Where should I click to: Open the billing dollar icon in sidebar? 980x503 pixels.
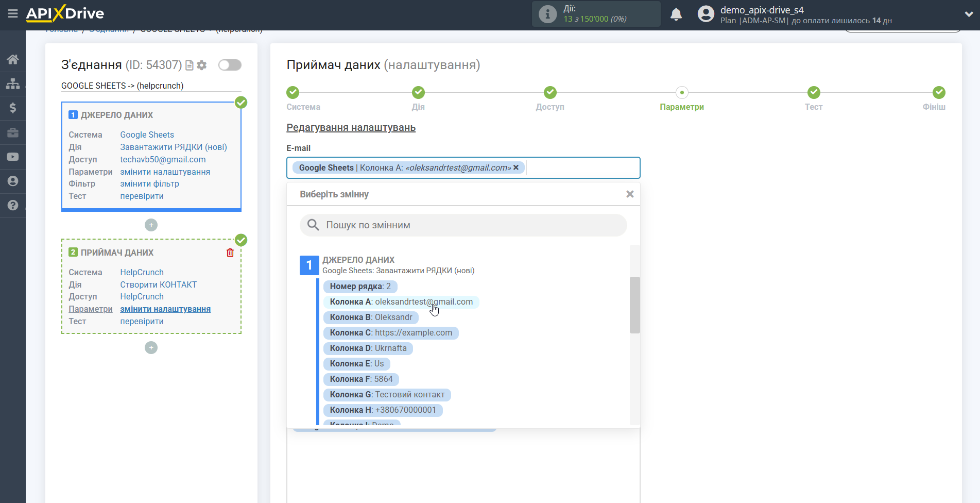click(x=13, y=108)
